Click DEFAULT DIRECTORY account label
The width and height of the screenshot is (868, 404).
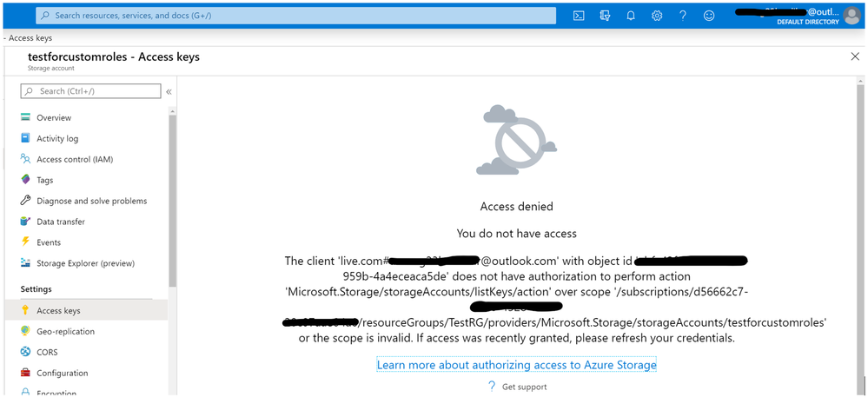coord(808,22)
